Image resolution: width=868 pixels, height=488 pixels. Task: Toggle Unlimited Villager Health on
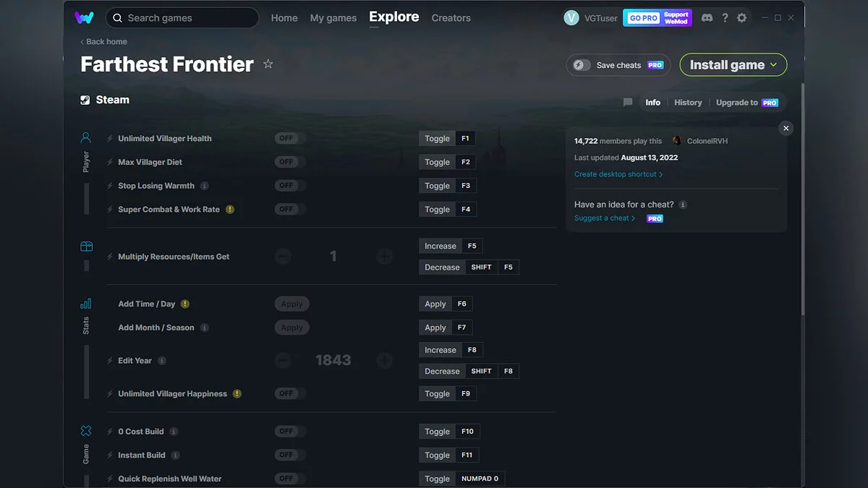289,137
